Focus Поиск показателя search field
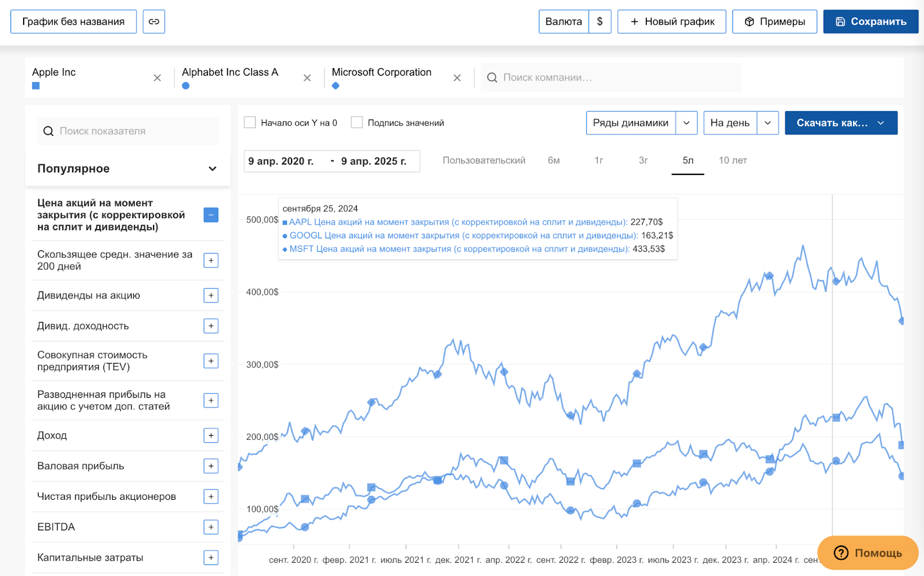This screenshot has width=924, height=576. click(128, 131)
